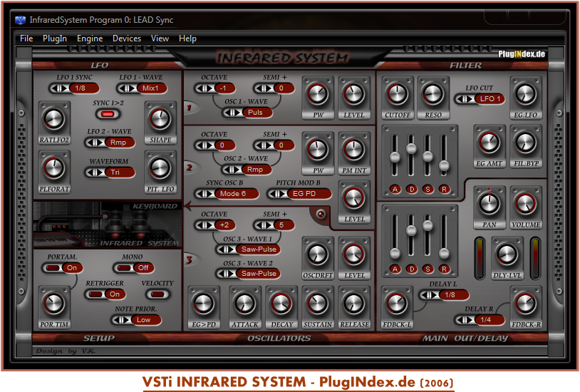
Task: Toggle the MONO Off switch
Action: tap(137, 268)
